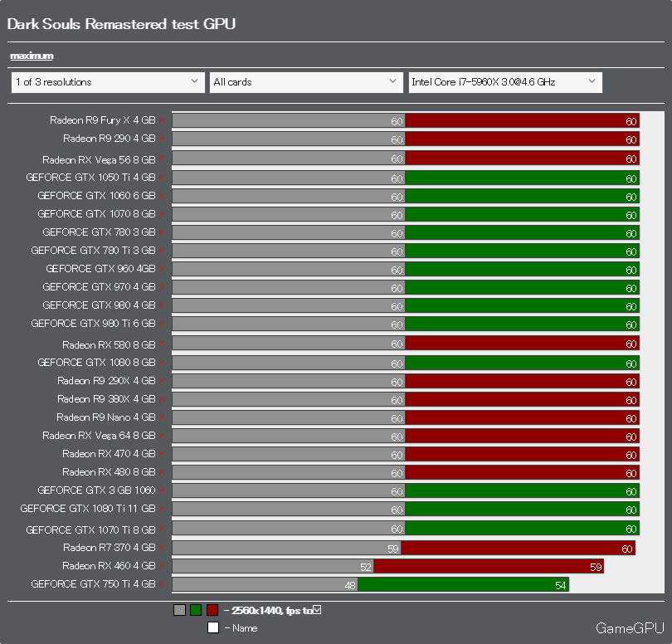Remove Radeon R9 380X 4 GB with its red X

[x=162, y=399]
